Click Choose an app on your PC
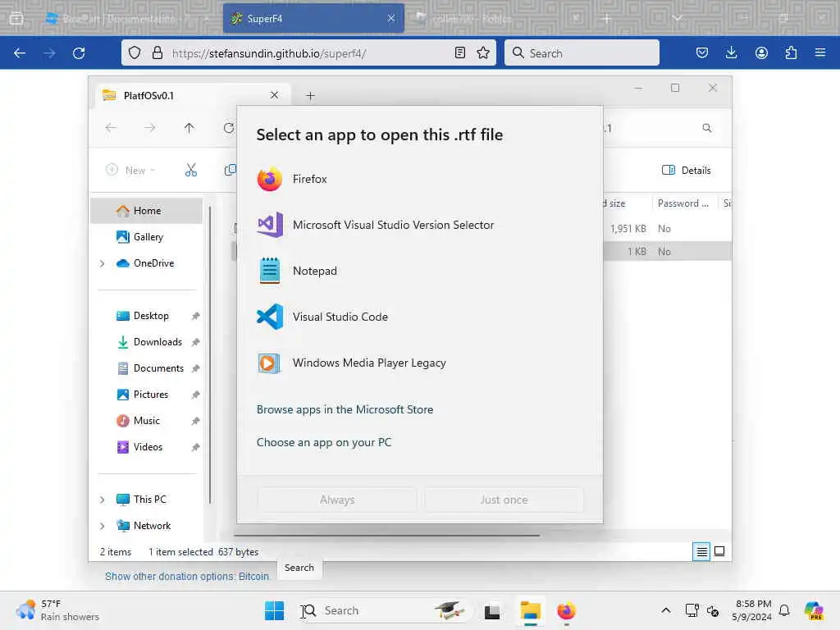The height and width of the screenshot is (630, 840). (323, 442)
